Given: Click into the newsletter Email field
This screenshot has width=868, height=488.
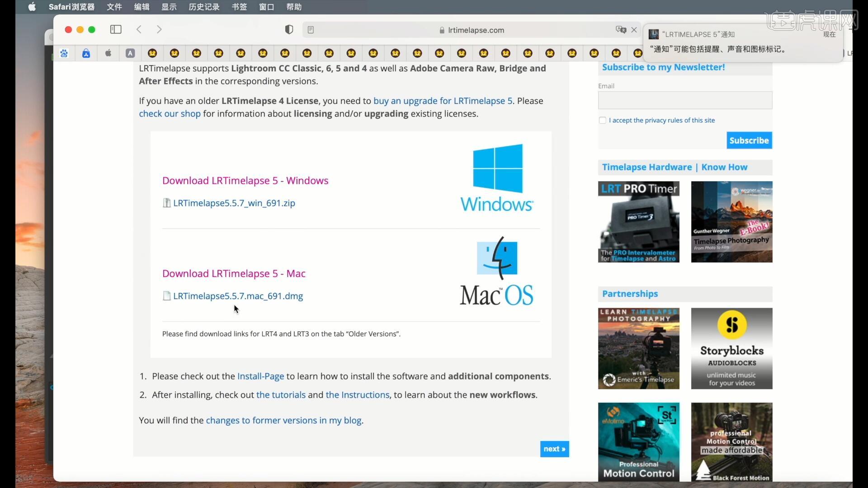Looking at the screenshot, I should [684, 100].
